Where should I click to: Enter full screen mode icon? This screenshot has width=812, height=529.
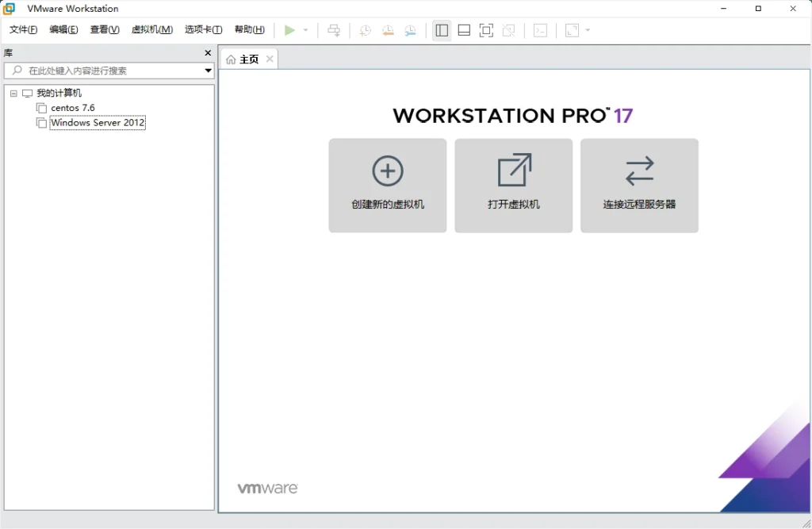click(x=486, y=30)
